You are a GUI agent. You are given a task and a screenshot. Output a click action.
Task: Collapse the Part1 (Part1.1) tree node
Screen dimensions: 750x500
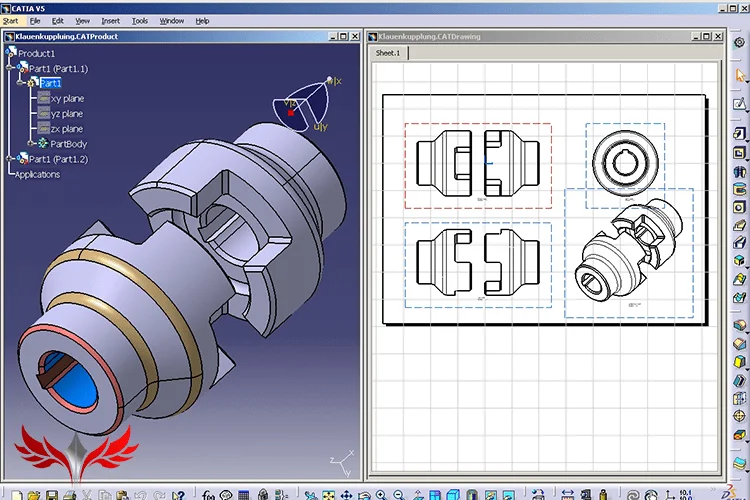[10, 68]
